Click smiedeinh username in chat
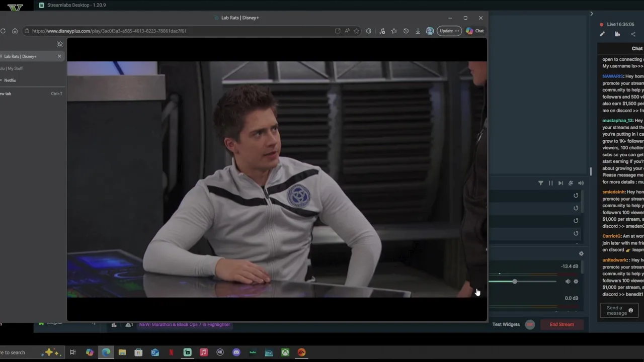644x362 pixels. tap(613, 192)
